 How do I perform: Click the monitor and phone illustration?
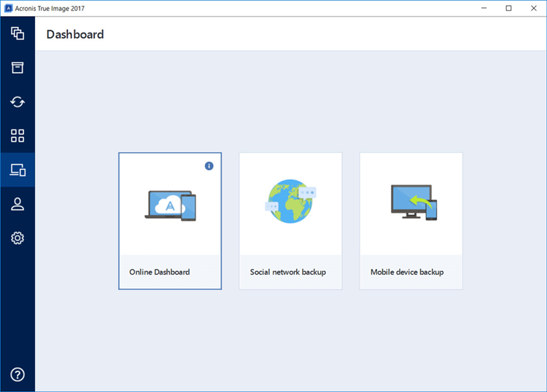[x=411, y=202]
